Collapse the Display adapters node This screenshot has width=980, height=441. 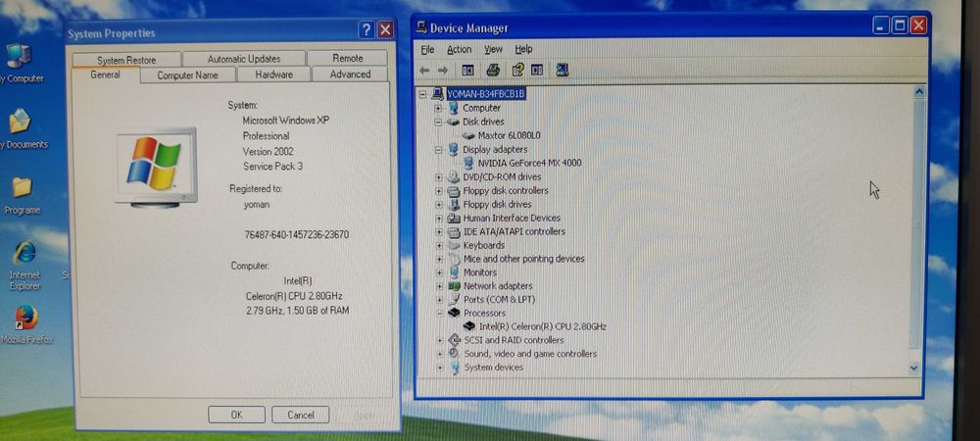(438, 150)
